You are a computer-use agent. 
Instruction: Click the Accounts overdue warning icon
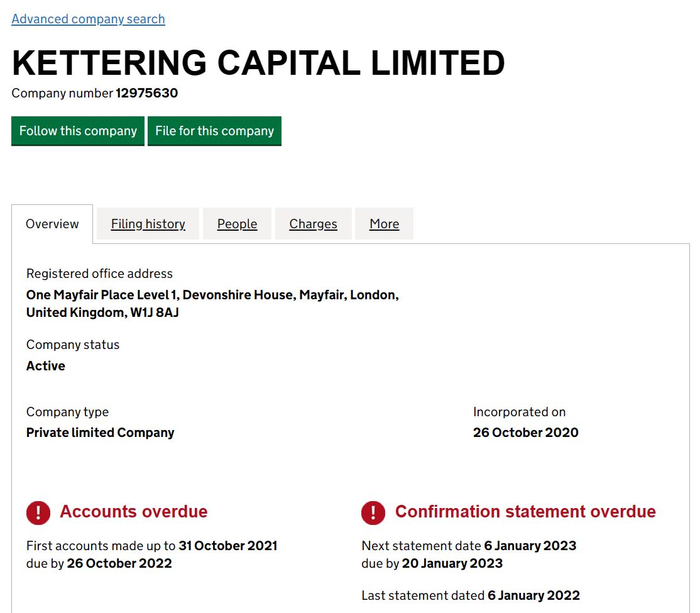pos(38,512)
